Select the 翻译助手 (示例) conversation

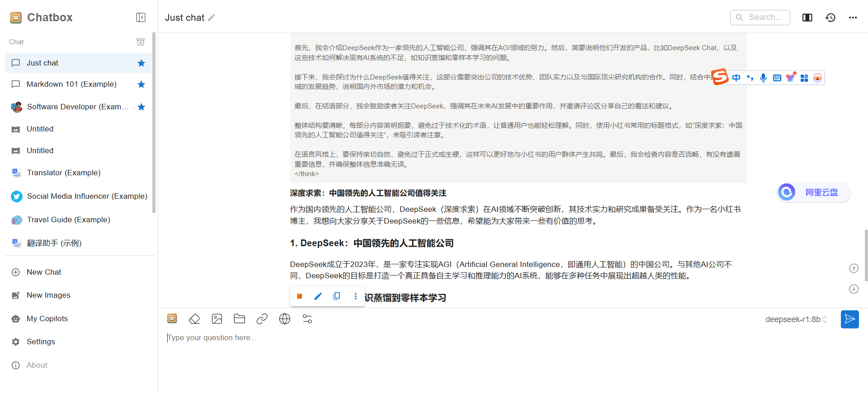pos(78,243)
